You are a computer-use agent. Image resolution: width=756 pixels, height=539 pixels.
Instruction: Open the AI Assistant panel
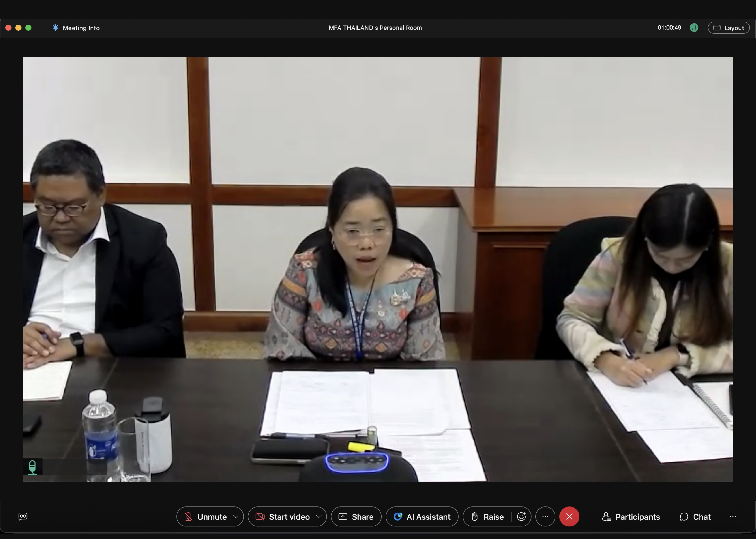point(422,516)
